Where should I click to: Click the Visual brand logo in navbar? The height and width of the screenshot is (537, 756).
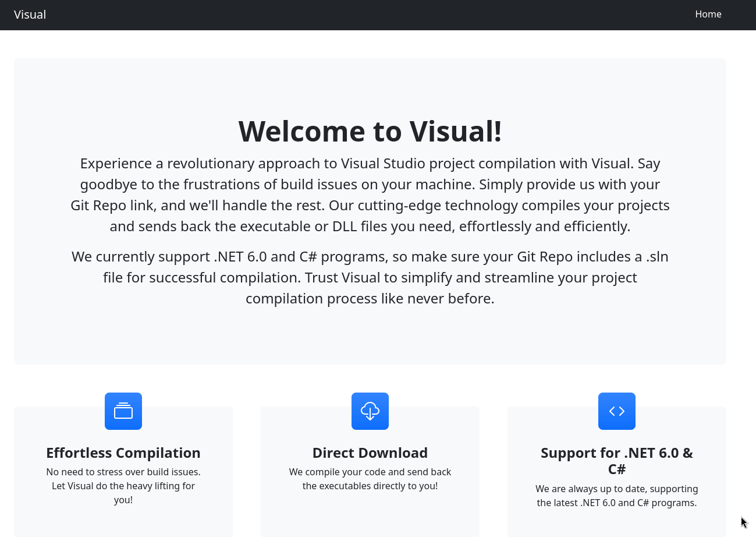(x=30, y=15)
